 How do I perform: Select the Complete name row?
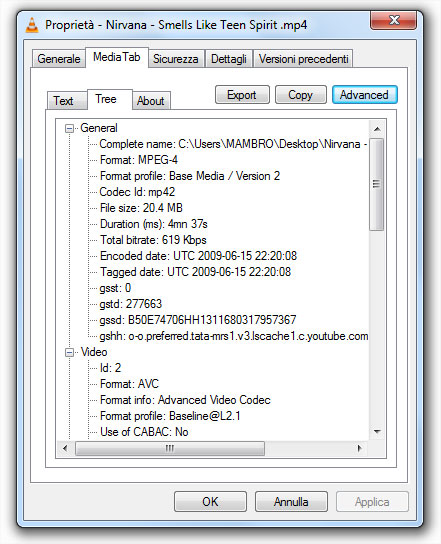point(233,144)
